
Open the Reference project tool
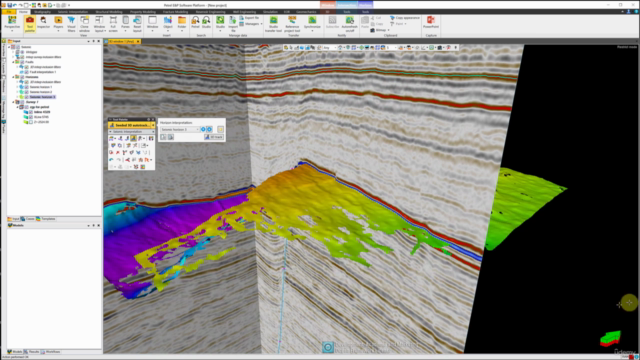(292, 24)
